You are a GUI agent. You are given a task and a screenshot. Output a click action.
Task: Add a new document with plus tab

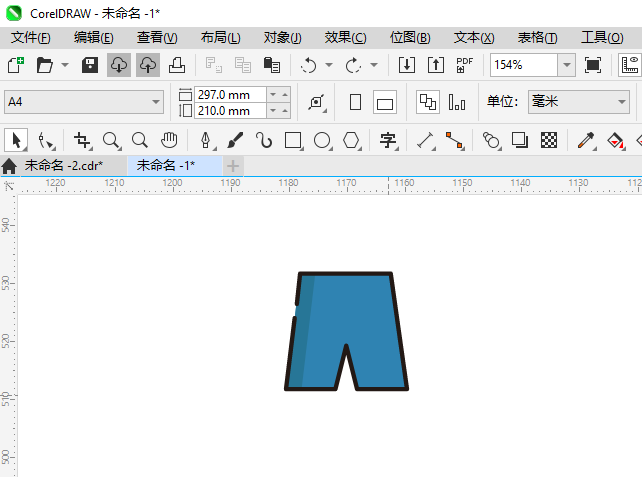click(x=233, y=166)
